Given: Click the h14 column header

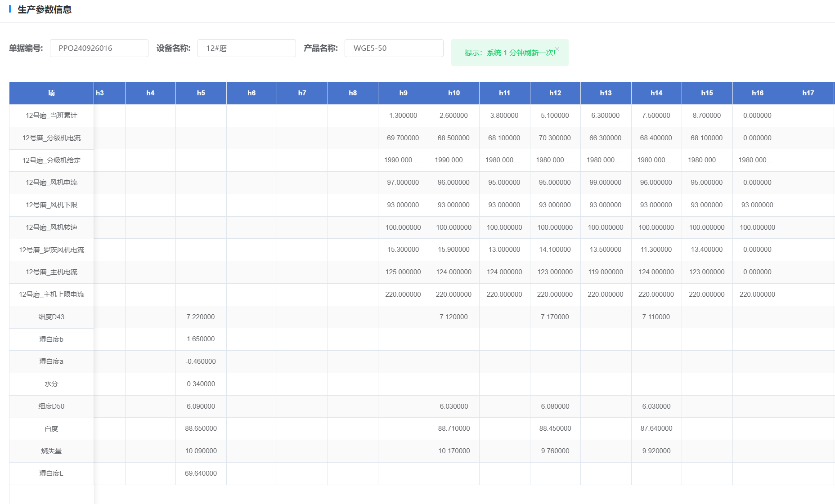Looking at the screenshot, I should (656, 93).
